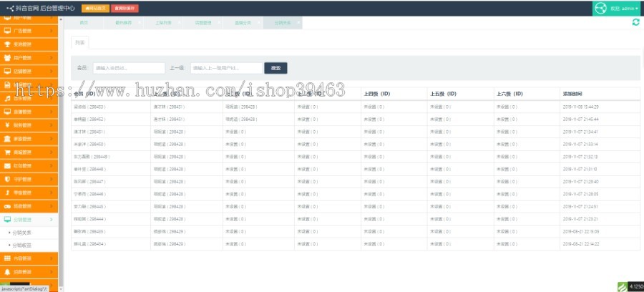Click the monitor icon beside 直播管理
The image size is (644, 292).
point(7,112)
